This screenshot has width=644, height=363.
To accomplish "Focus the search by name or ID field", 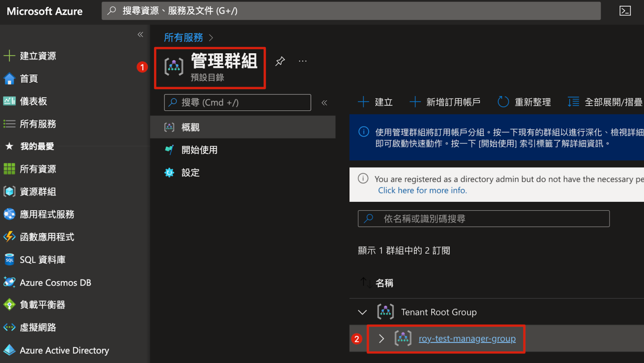I will tap(483, 219).
